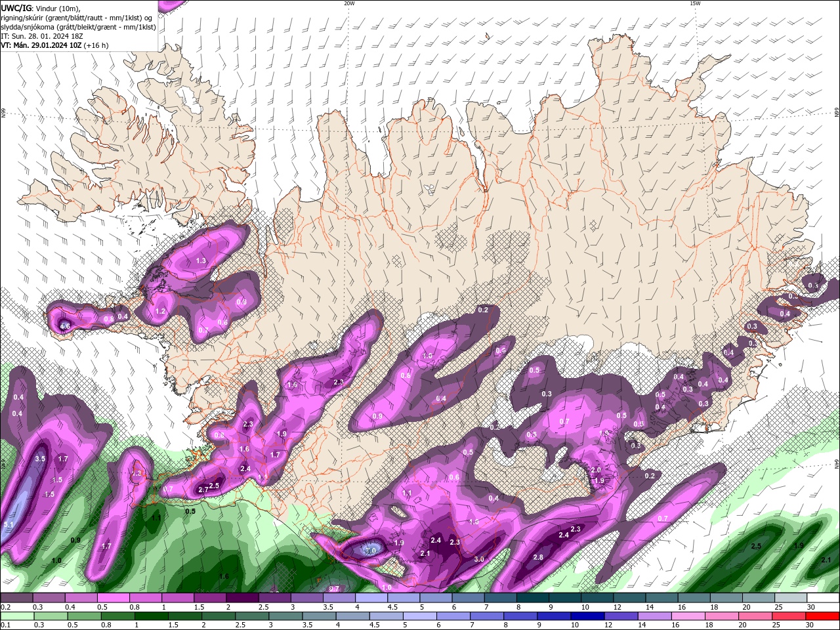
Task: Click the '64N' latitude label at right edge
Action: point(837,464)
